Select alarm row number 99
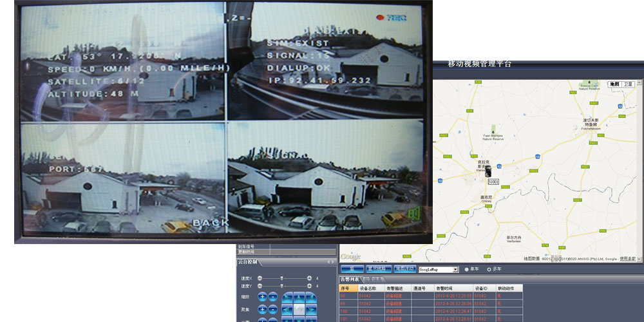Image resolution: width=644 pixels, height=322 pixels. pyautogui.click(x=431, y=303)
